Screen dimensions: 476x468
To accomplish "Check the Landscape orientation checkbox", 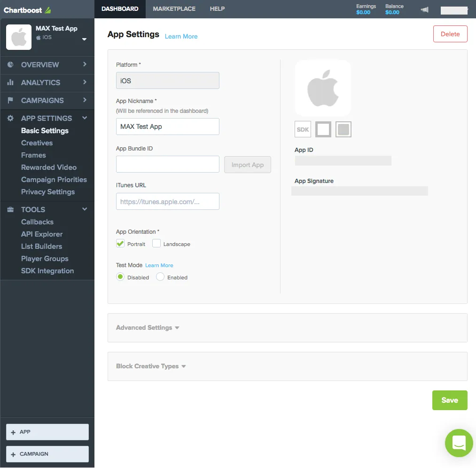I will [x=156, y=244].
